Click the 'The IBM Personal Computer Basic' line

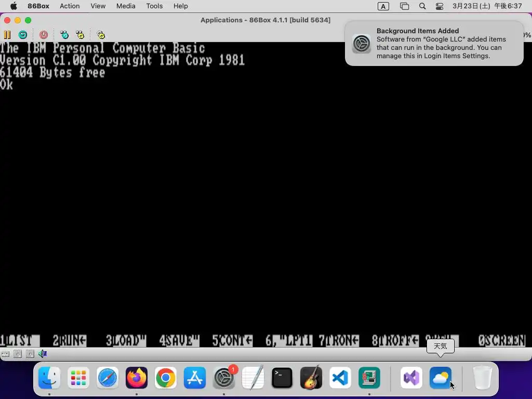coord(102,48)
